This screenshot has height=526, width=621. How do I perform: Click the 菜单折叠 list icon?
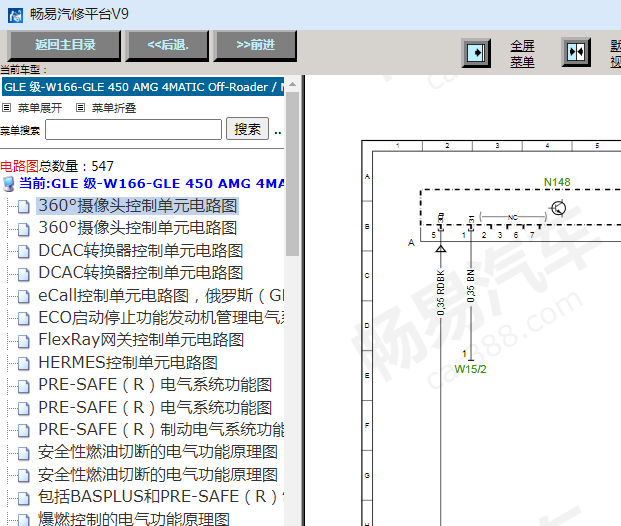click(x=80, y=107)
